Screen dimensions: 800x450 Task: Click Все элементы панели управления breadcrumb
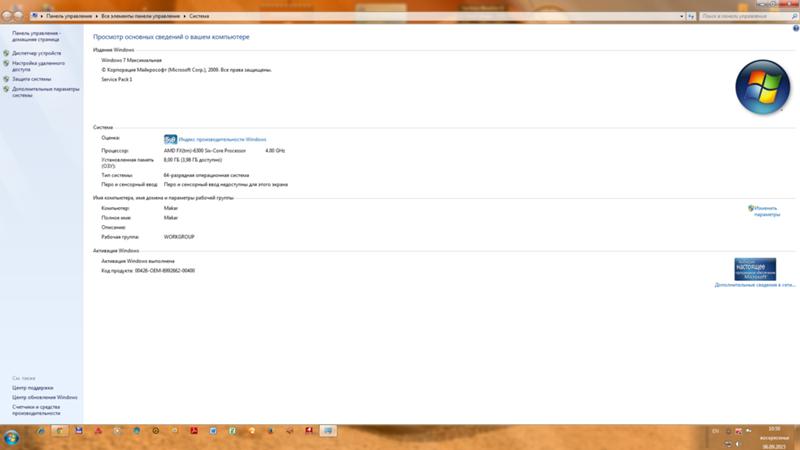(140, 16)
